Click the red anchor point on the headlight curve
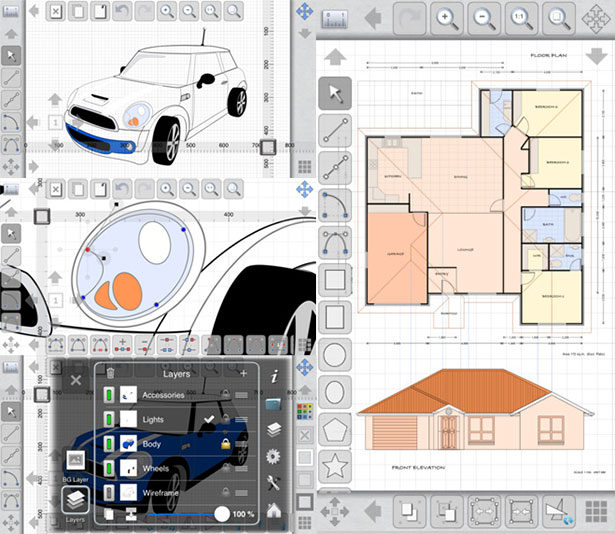The height and width of the screenshot is (534, 615). coord(87,250)
